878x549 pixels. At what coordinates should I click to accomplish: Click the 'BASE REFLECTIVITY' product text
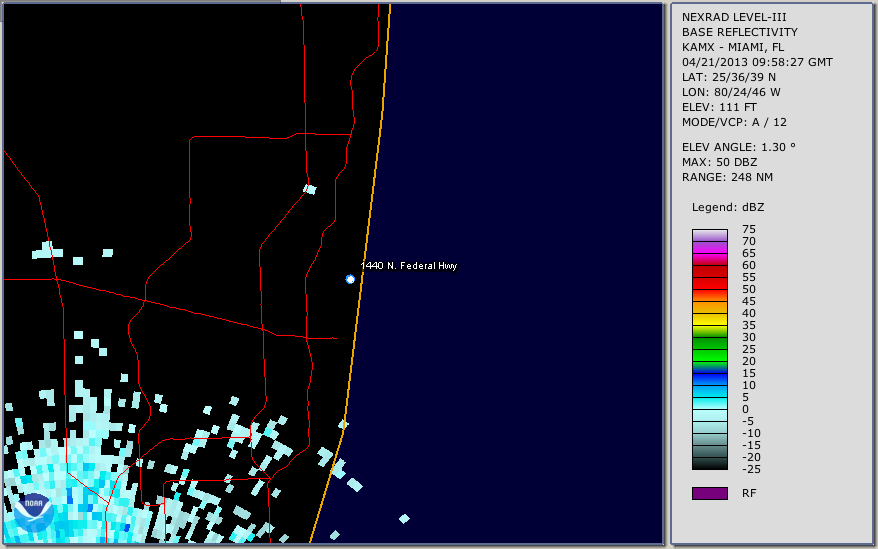[740, 32]
